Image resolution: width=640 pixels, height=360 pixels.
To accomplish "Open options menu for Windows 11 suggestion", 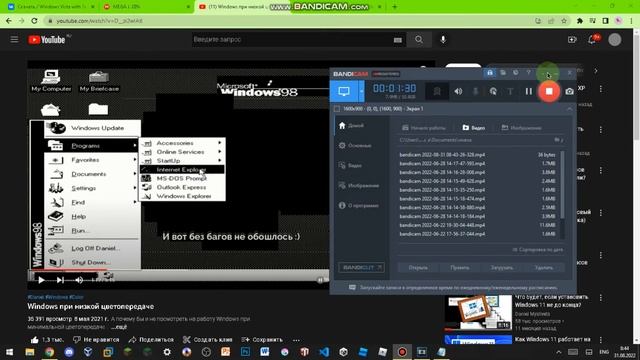I will pos(601,298).
